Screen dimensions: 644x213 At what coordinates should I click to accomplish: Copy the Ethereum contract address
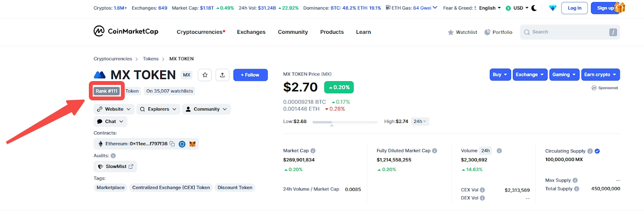pos(172,144)
